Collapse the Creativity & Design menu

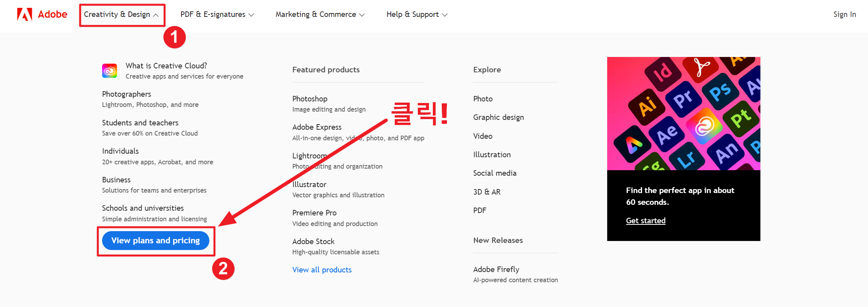click(x=121, y=15)
